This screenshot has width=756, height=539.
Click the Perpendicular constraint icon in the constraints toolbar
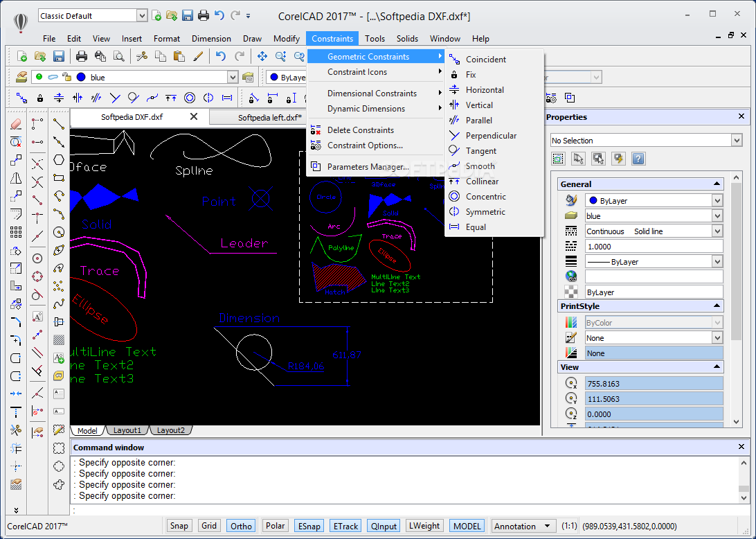tap(115, 98)
